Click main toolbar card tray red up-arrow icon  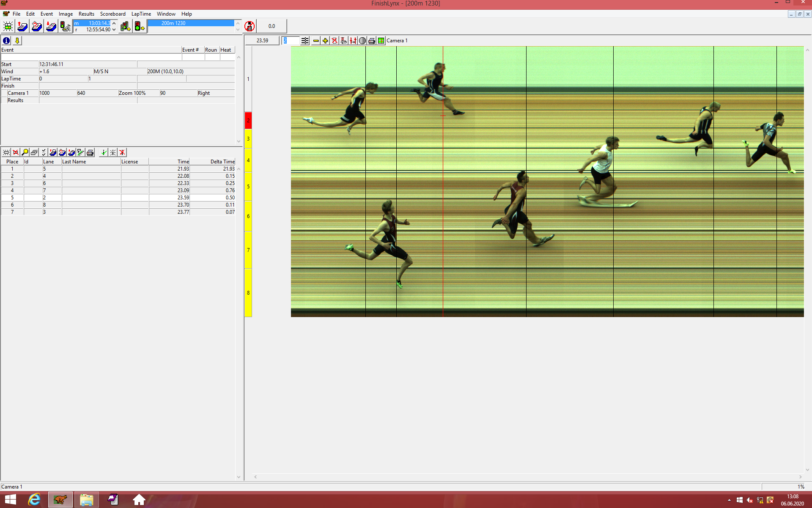click(22, 26)
